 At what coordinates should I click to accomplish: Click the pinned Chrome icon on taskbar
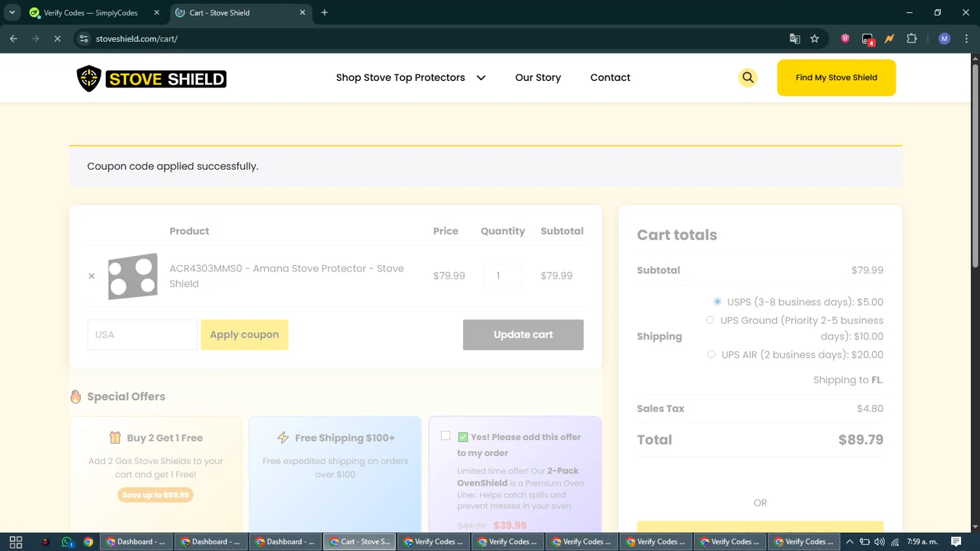[88, 542]
